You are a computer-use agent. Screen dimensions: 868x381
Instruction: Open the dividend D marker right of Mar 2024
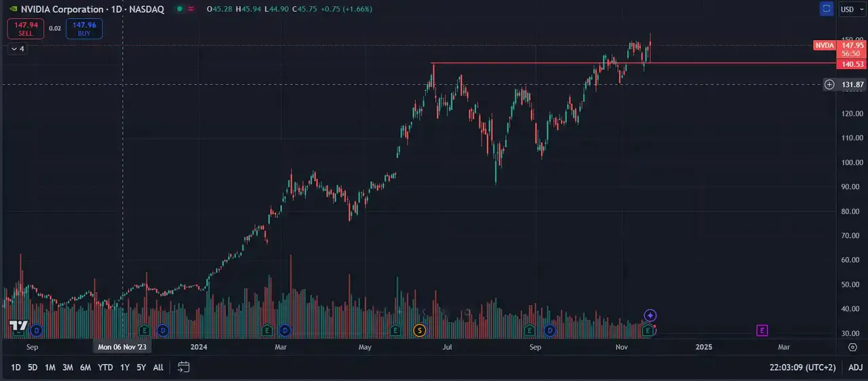(285, 330)
